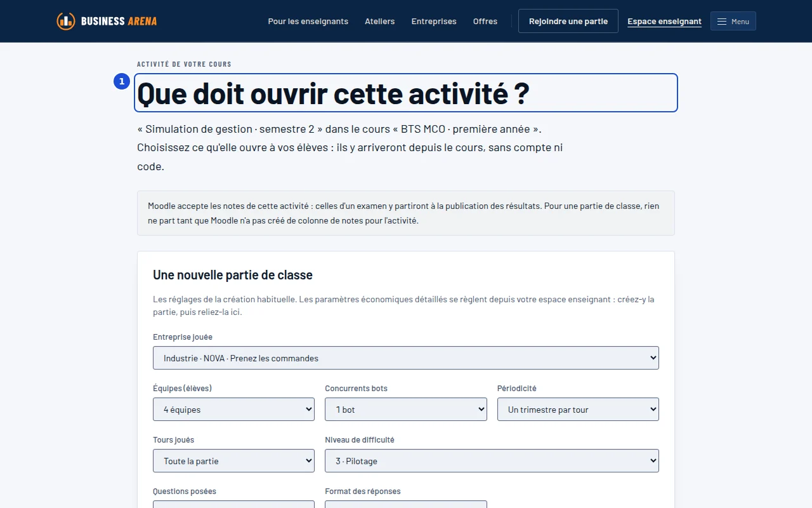Click the 'Questions posées' label
The height and width of the screenshot is (508, 812).
[185, 491]
